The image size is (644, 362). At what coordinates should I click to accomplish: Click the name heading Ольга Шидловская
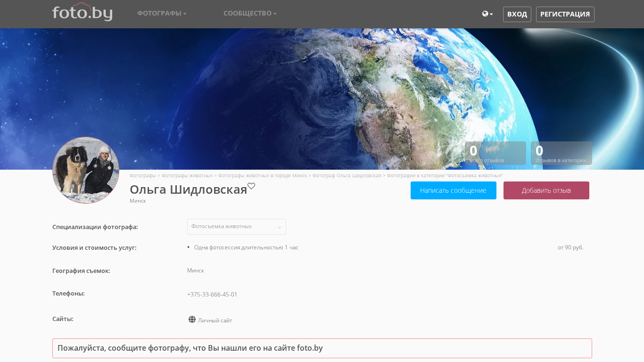pyautogui.click(x=189, y=189)
